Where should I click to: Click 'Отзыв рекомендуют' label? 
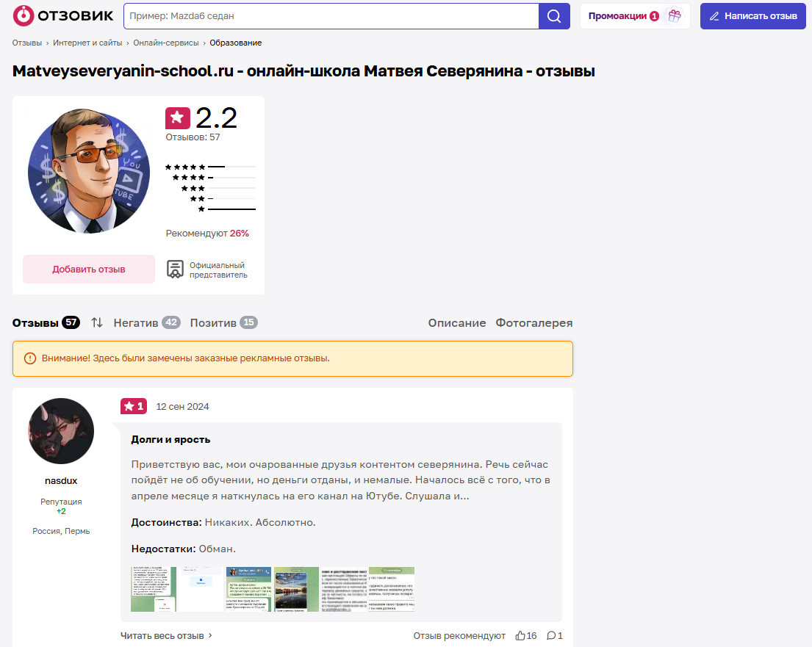coord(459,635)
